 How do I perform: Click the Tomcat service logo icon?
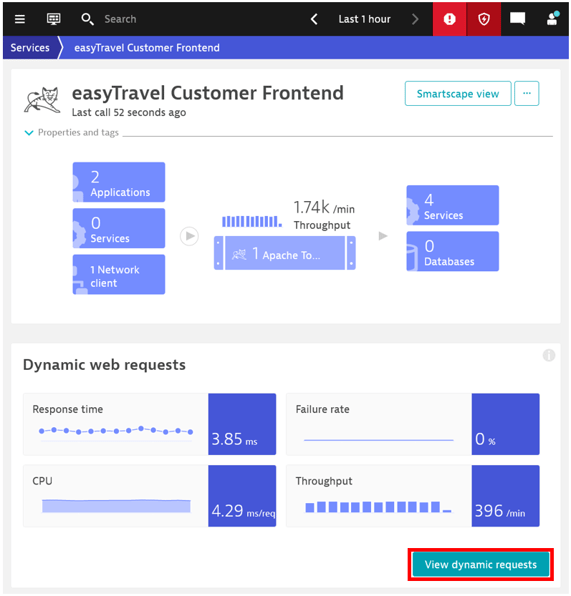pos(43,100)
